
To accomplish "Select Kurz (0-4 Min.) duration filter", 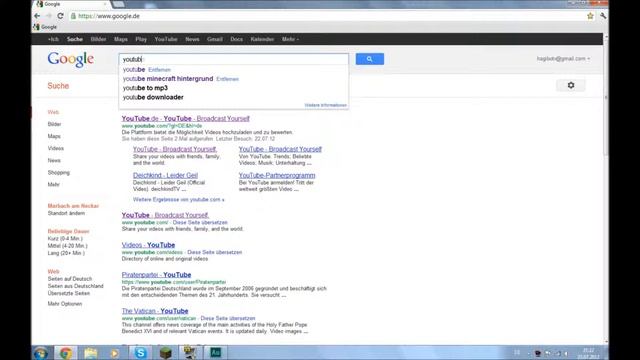I will [x=65, y=238].
